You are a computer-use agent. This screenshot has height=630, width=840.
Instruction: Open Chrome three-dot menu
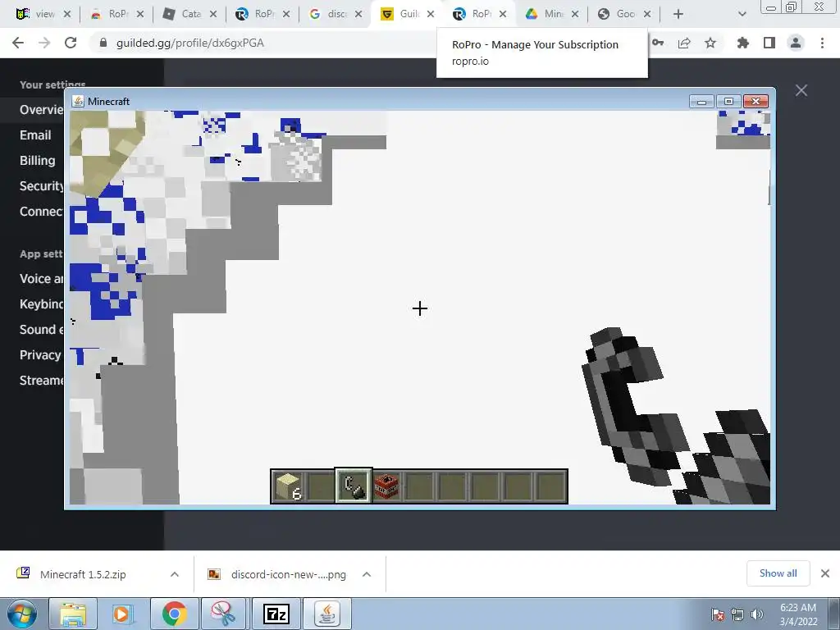822,43
